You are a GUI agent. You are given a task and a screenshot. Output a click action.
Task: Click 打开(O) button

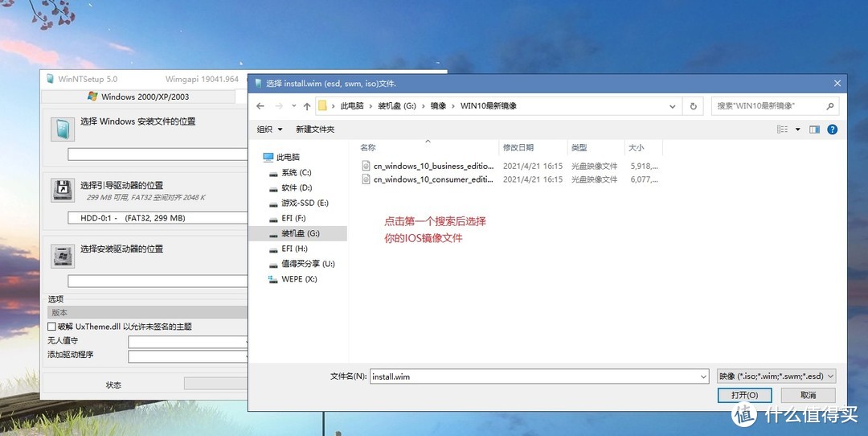744,395
